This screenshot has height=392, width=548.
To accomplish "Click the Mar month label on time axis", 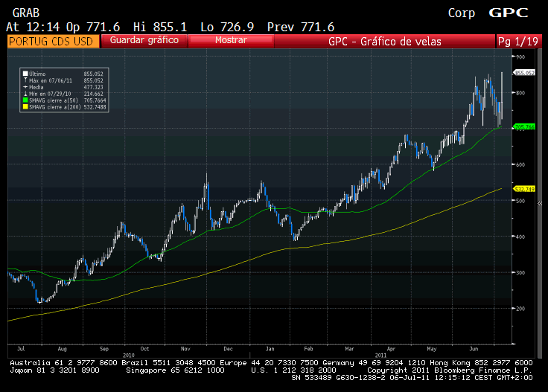I will pyautogui.click(x=349, y=349).
